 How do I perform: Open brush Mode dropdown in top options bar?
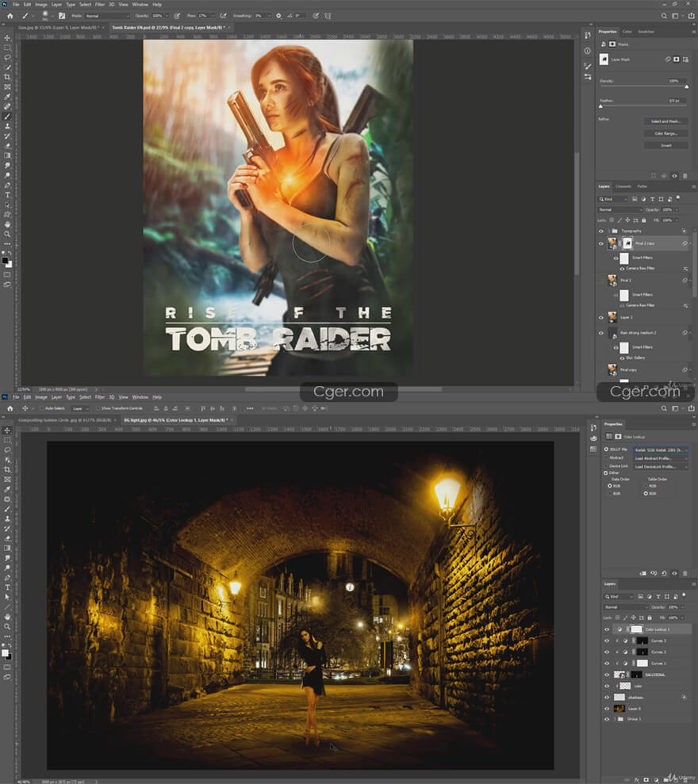tap(107, 16)
